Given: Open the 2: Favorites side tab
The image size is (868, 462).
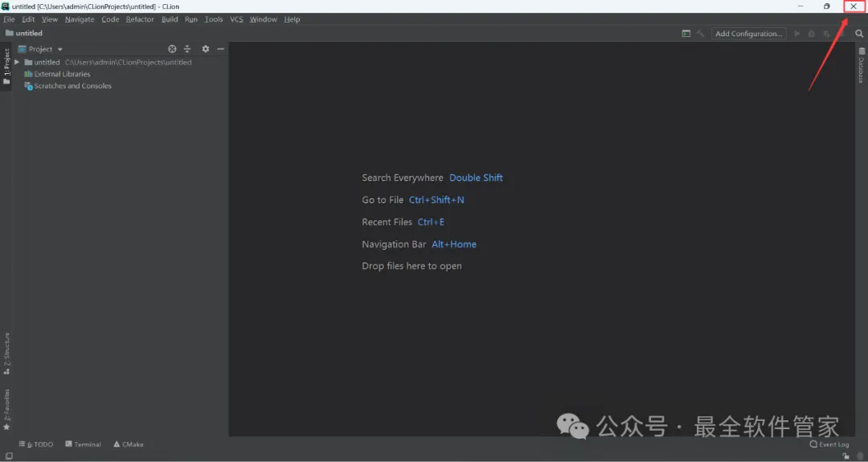Looking at the screenshot, I should (x=6, y=410).
